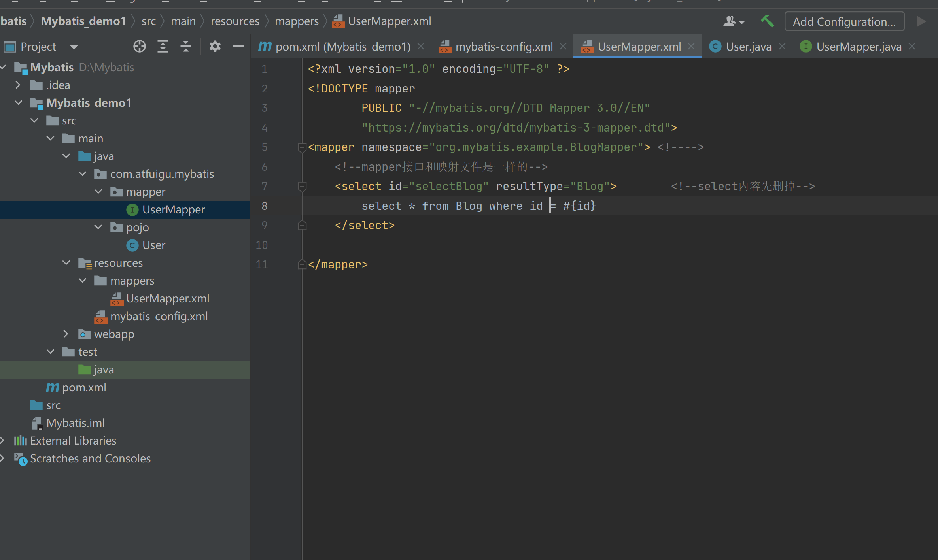This screenshot has height=560, width=938.
Task: Open Project panel gear settings
Action: click(215, 47)
